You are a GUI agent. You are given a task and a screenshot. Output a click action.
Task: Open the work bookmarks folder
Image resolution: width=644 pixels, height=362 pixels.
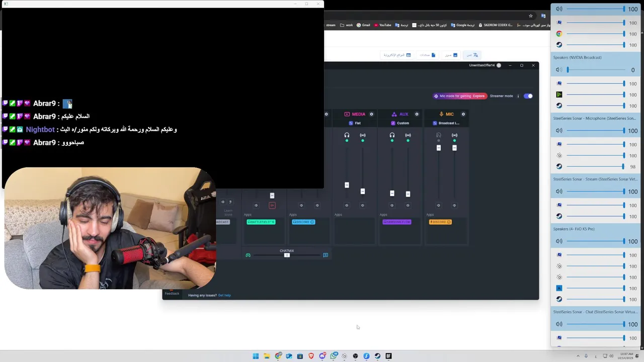[347, 25]
